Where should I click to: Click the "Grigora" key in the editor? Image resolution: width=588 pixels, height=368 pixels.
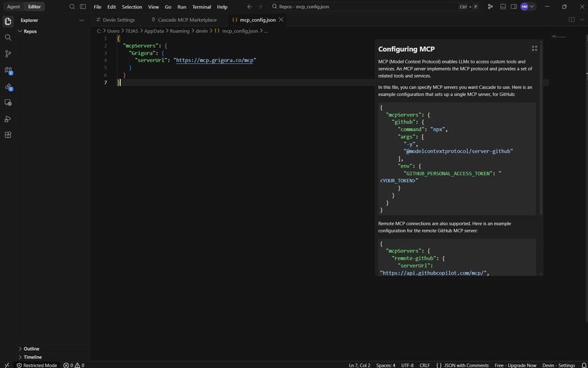click(x=141, y=53)
